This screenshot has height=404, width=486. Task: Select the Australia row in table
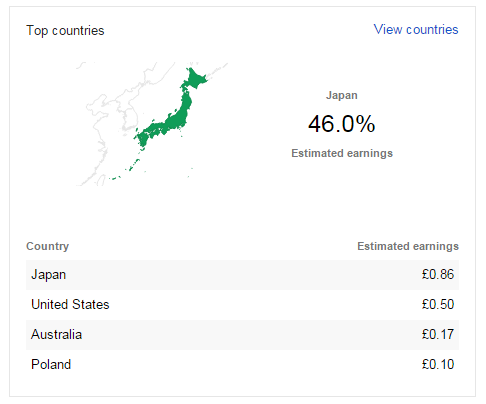tap(242, 335)
